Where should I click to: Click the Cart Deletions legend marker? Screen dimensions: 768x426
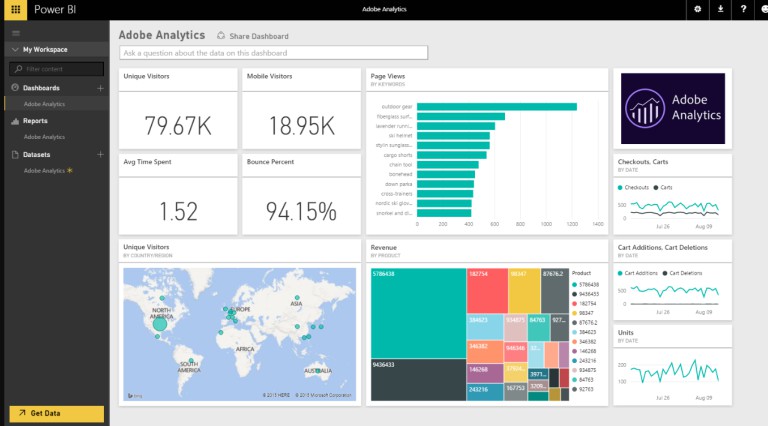click(665, 273)
